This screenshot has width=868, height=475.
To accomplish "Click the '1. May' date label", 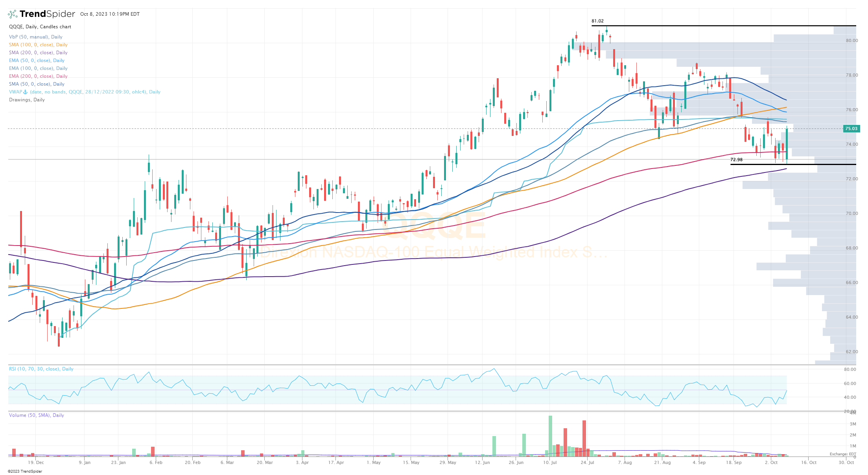I will click(x=374, y=462).
